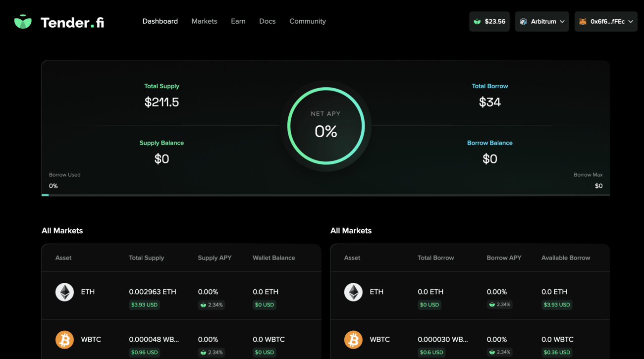Click the $3.93 USD badge under ETH total supply
The height and width of the screenshot is (359, 644).
[144, 305]
